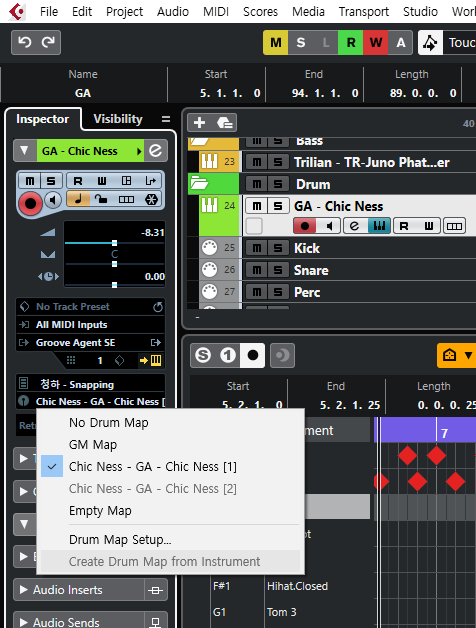
Task: Click the Kick track instrument icon
Action: click(x=209, y=248)
